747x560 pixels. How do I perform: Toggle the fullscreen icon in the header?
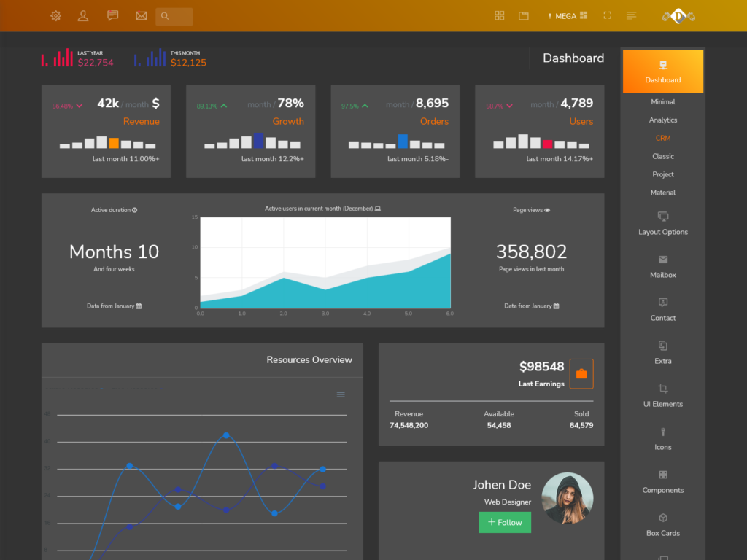pos(607,15)
